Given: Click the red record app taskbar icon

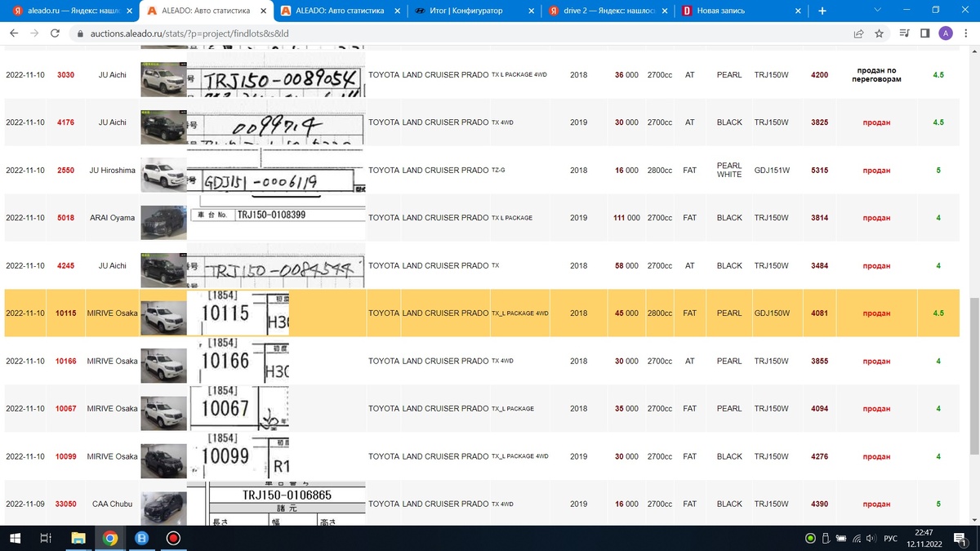Looking at the screenshot, I should (173, 538).
